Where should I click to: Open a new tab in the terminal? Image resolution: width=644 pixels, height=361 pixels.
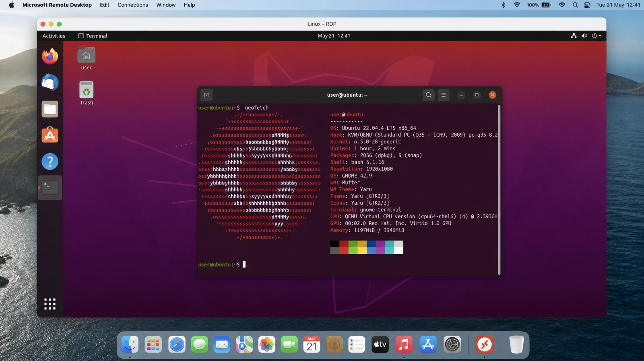206,95
